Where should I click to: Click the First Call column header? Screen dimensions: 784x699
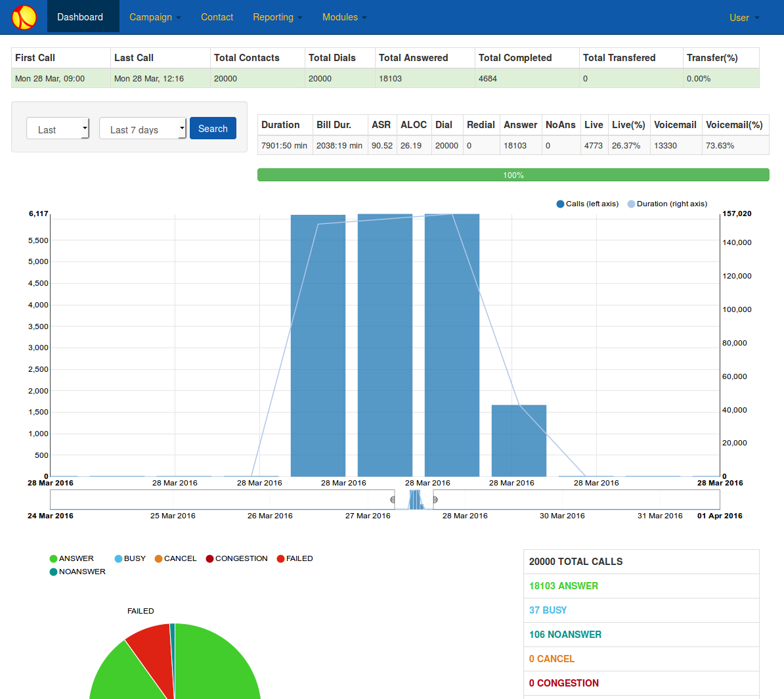click(x=60, y=58)
